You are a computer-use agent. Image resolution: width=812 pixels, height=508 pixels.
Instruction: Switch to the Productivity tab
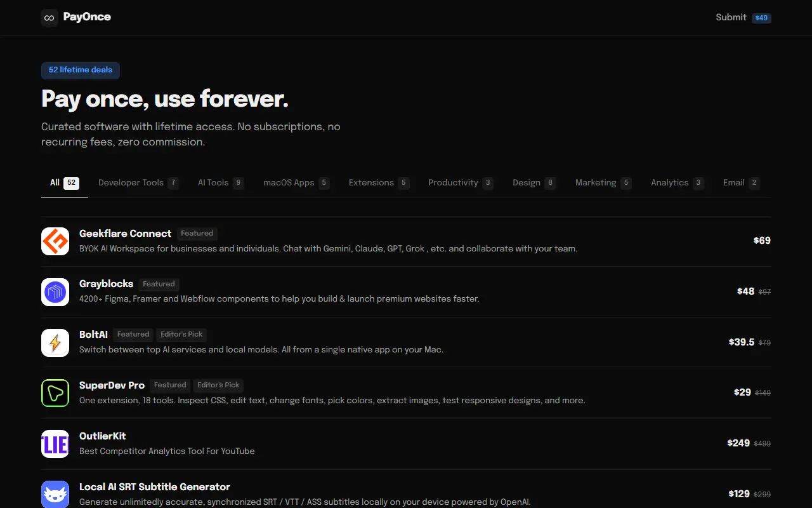click(461, 183)
